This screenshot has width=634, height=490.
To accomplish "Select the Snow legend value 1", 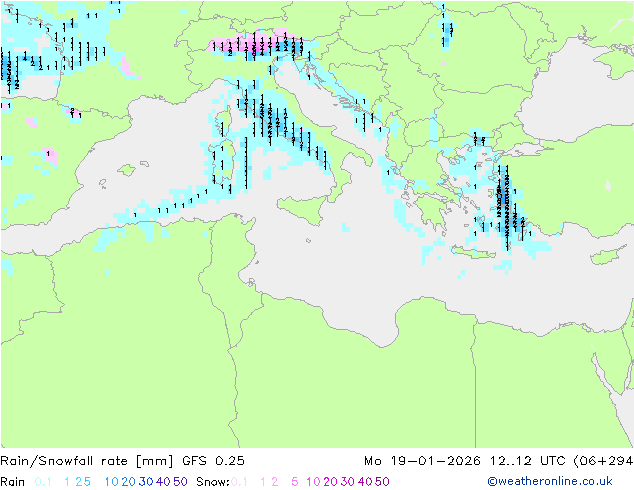I will pyautogui.click(x=263, y=482).
